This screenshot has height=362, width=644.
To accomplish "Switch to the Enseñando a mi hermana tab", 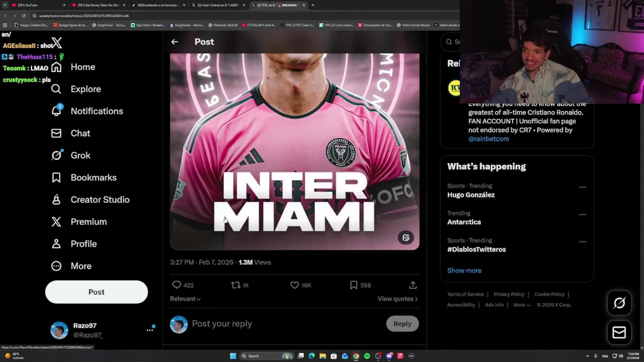I will tap(158, 5).
